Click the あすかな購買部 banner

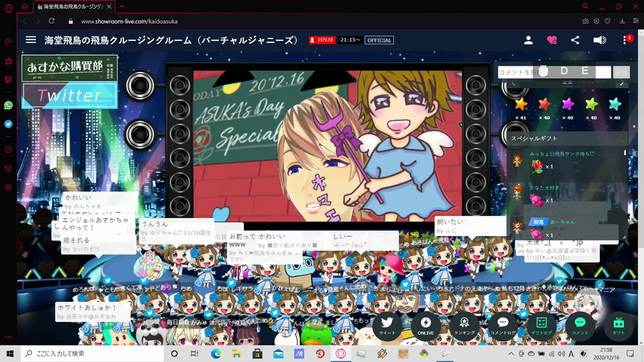(69, 68)
